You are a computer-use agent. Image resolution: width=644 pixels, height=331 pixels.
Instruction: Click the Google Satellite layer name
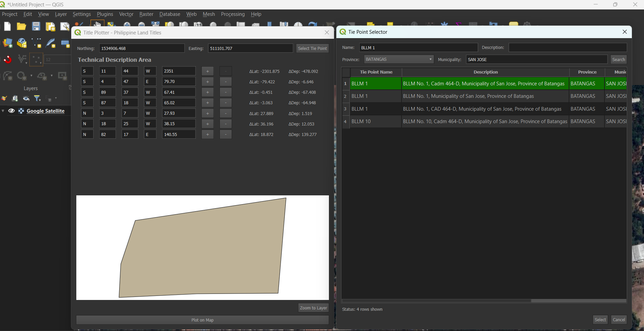point(46,111)
